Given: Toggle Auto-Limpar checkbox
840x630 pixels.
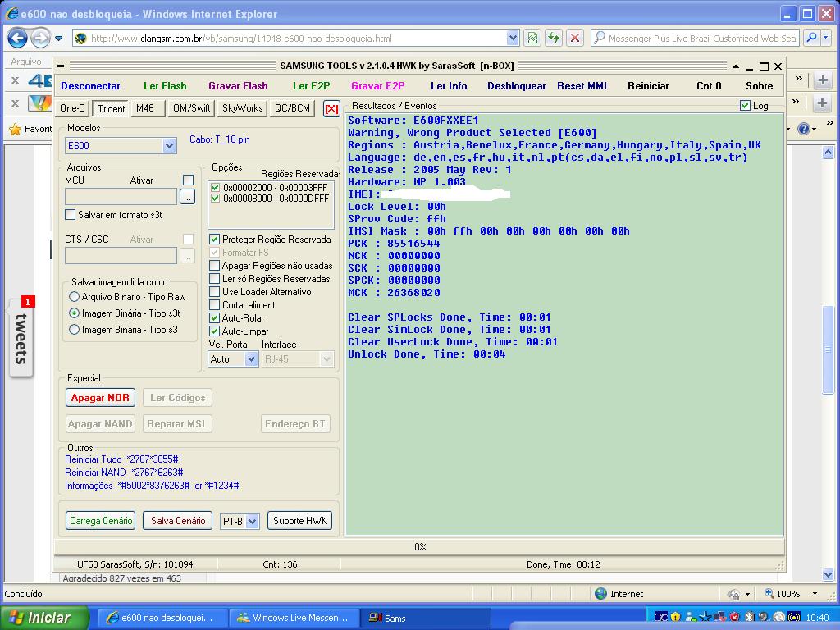Looking at the screenshot, I should (x=214, y=331).
